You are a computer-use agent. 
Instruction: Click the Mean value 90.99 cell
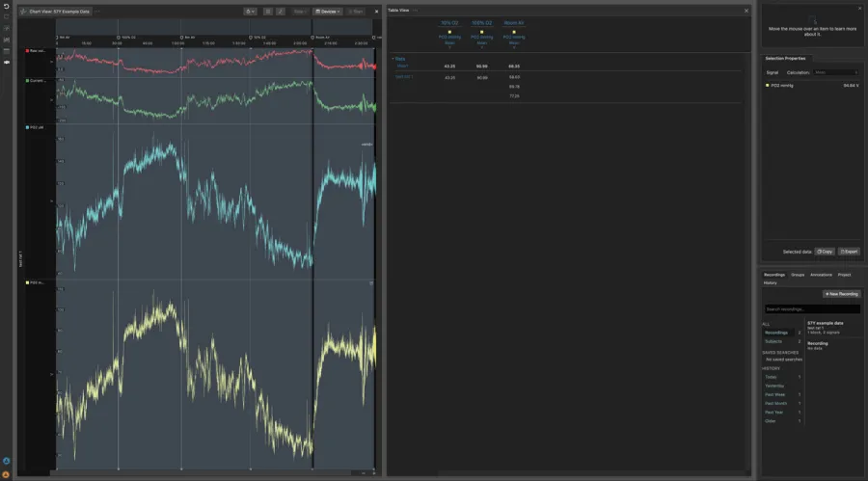(x=481, y=66)
